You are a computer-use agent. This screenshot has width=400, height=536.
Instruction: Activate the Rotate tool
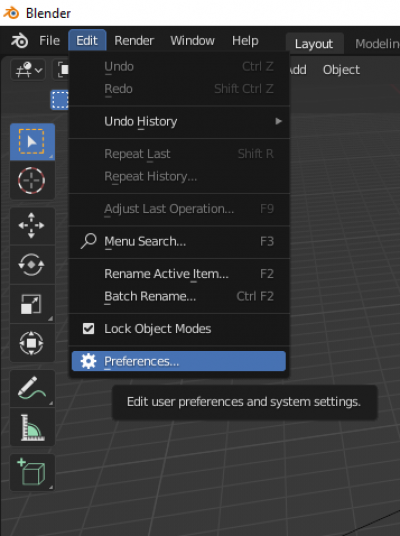[32, 265]
